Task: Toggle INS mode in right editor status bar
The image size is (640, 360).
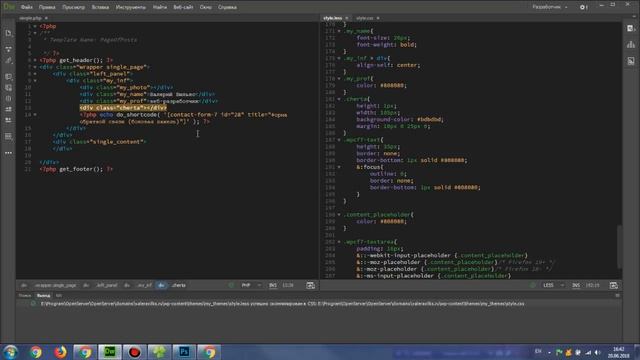Action: click(576, 285)
